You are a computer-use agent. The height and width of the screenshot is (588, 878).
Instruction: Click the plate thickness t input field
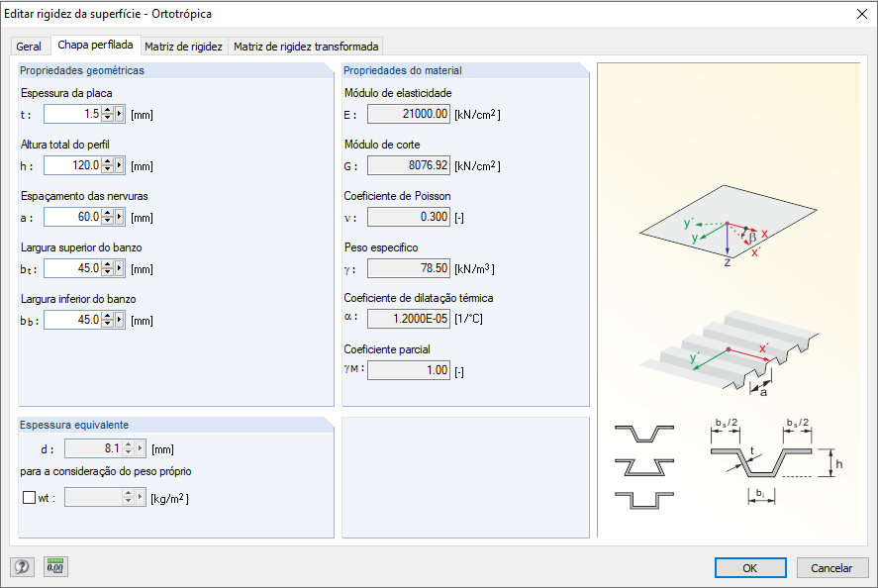tap(73, 114)
